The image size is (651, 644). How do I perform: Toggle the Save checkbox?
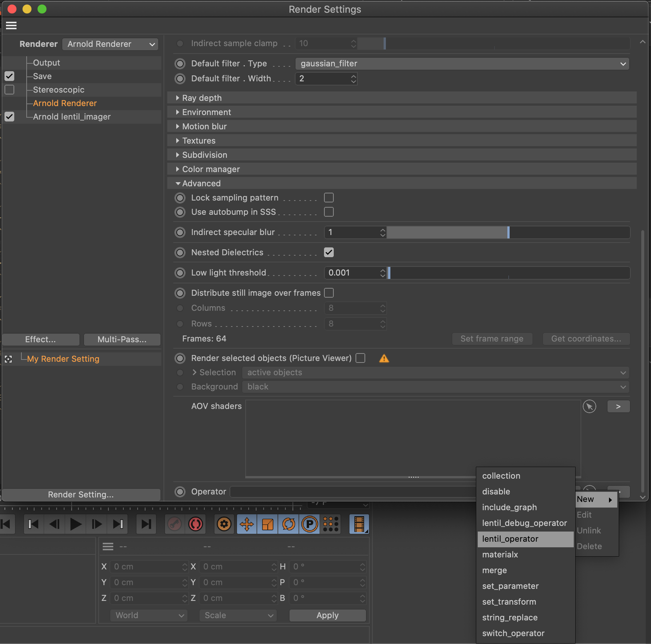9,76
